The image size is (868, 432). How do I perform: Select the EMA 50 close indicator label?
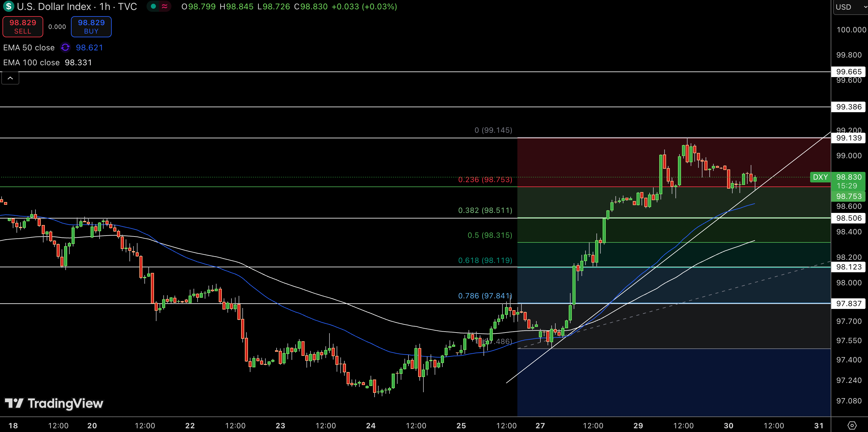(x=29, y=48)
